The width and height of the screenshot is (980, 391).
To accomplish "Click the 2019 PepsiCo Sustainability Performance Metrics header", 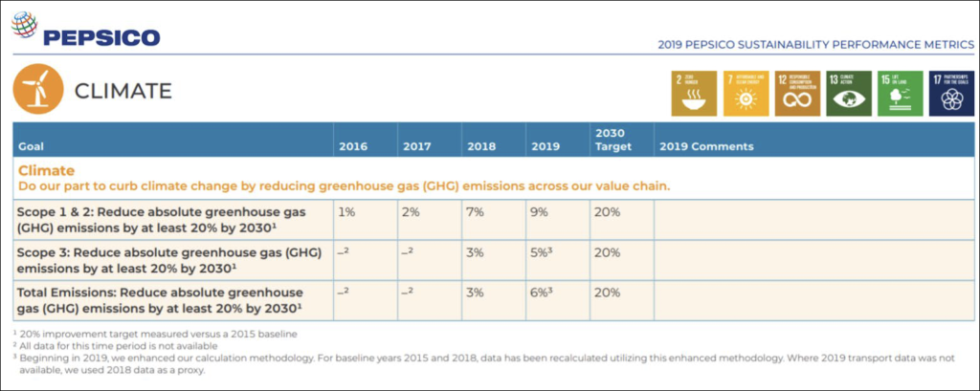I will click(x=813, y=44).
